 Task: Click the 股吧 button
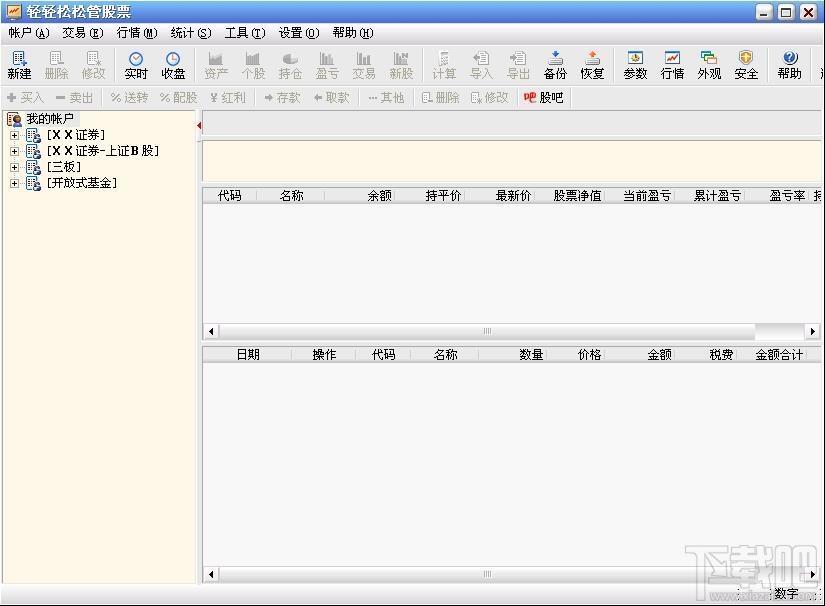[x=543, y=98]
